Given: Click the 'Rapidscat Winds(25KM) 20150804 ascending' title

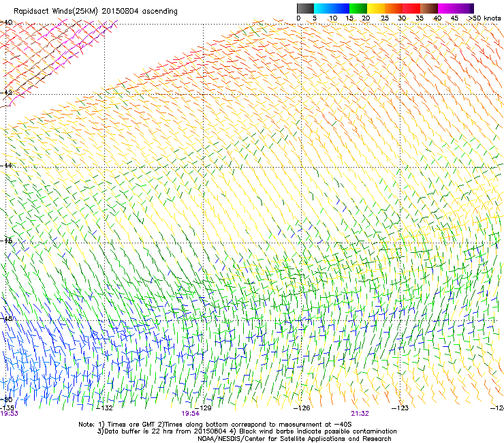Looking at the screenshot, I should pos(95,12).
